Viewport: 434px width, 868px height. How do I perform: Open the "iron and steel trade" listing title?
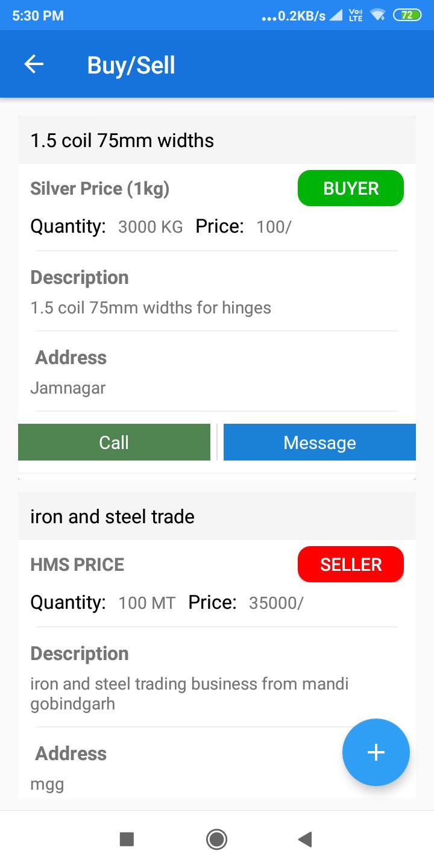(x=112, y=517)
